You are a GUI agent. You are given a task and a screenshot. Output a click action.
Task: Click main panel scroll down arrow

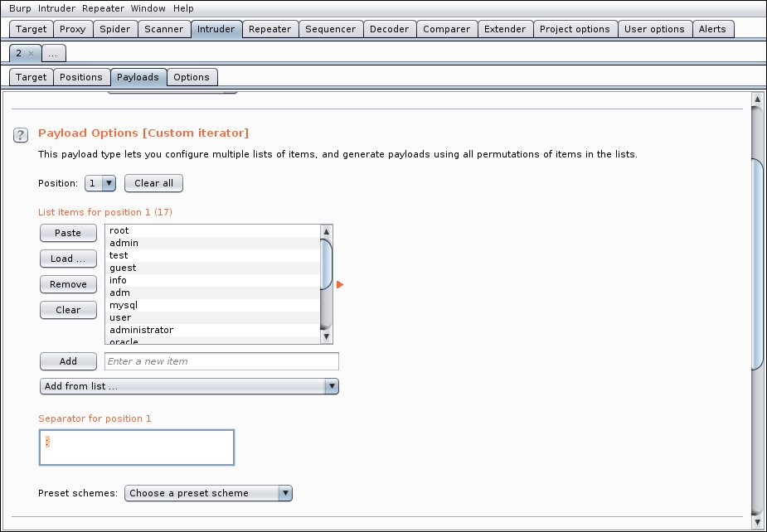click(x=757, y=523)
